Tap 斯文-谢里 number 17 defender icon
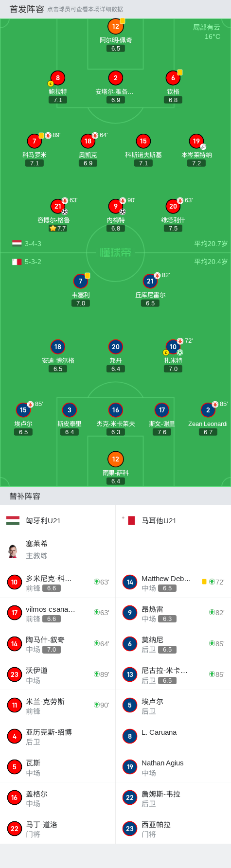This screenshot has height=868, width=231. 162,410
